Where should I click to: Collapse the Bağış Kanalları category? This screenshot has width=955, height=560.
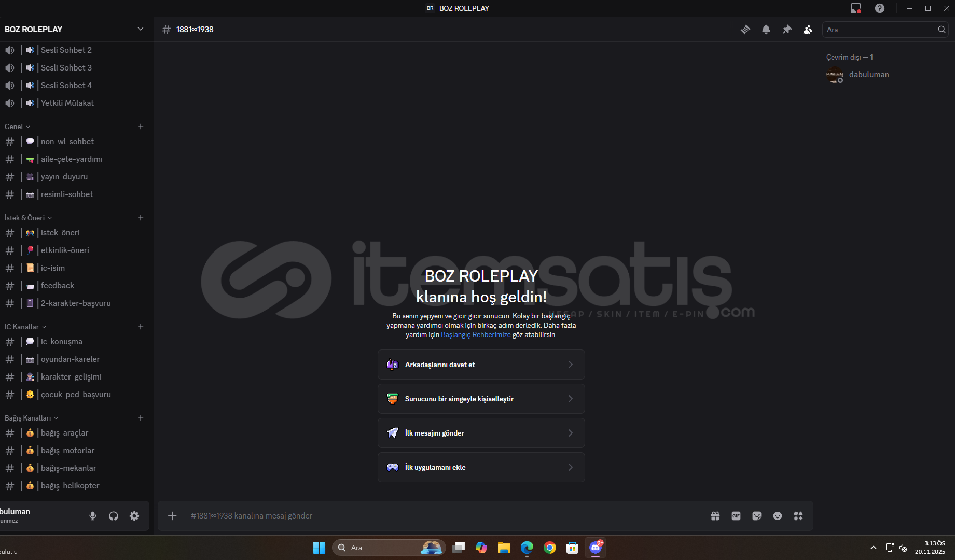(x=31, y=418)
